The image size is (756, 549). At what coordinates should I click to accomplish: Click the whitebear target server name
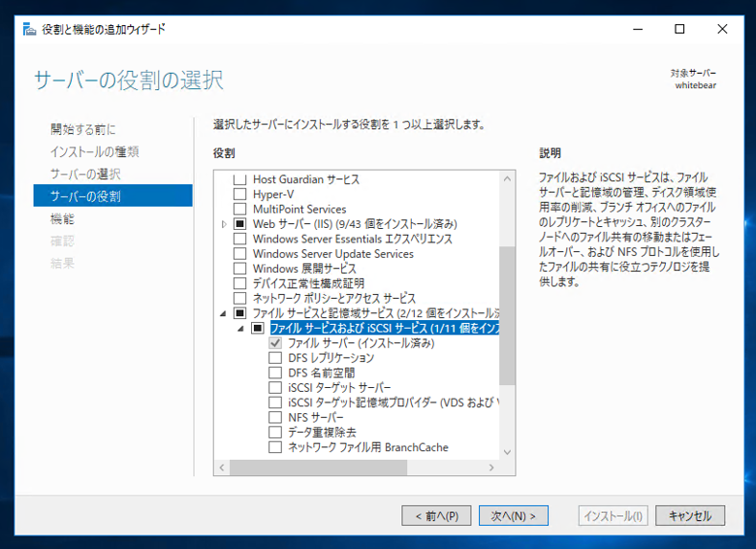(x=695, y=85)
